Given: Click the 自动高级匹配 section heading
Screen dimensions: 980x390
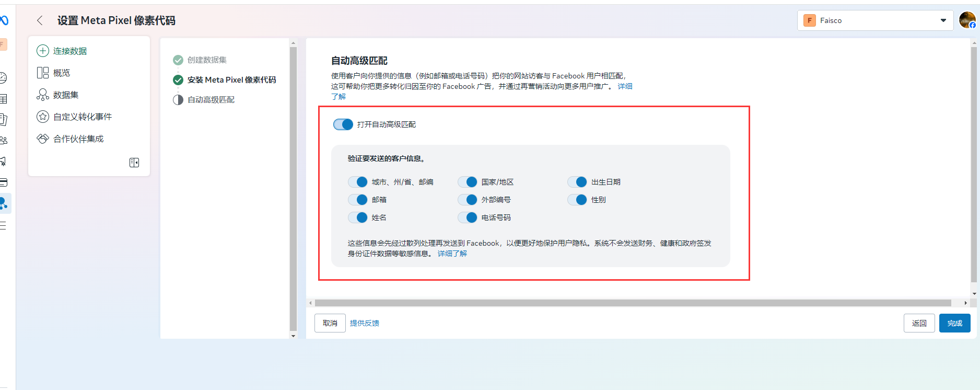Looking at the screenshot, I should (x=359, y=61).
